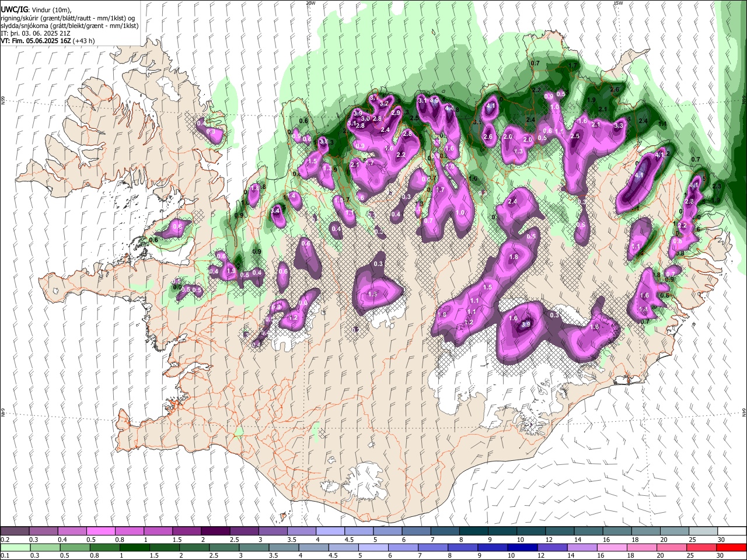This screenshot has width=747, height=560.
Task: Click the '0.1' label on the rain scale
Action: pos(5,556)
